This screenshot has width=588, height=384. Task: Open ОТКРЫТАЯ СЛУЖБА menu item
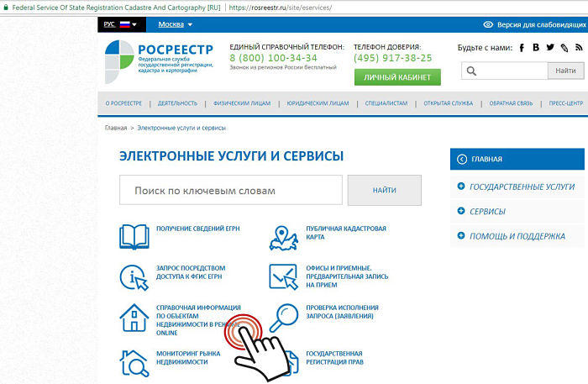point(448,103)
